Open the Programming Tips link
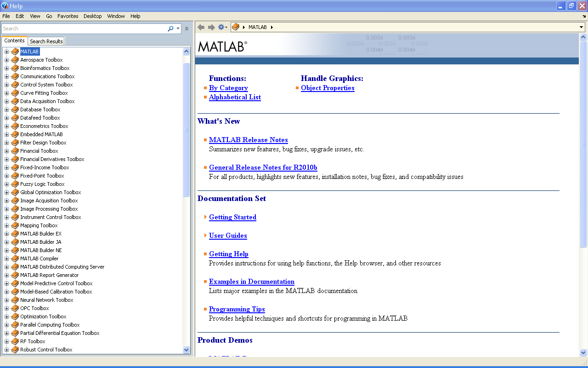588x368 pixels. [x=237, y=309]
